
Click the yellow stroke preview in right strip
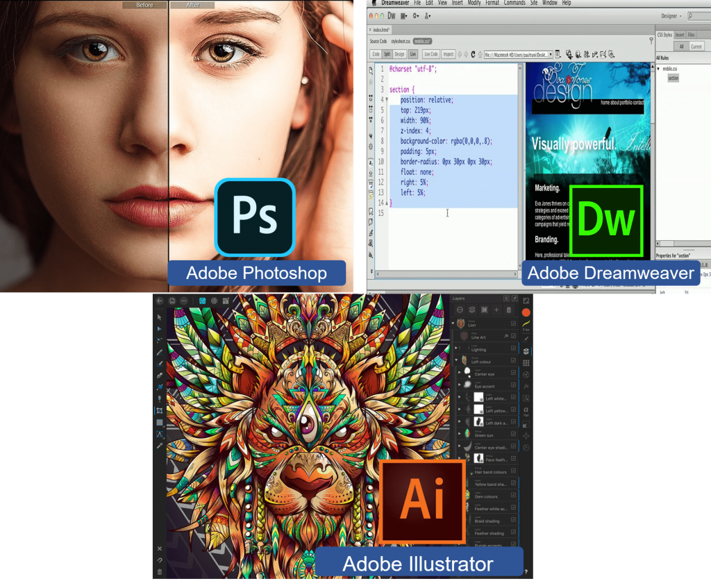526,324
